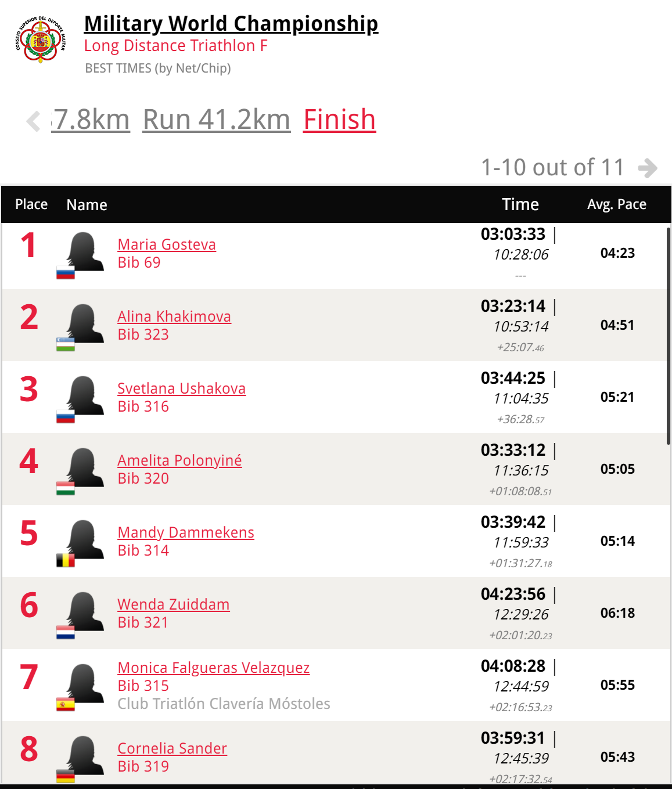Switch to the Run 41.2km tab
This screenshot has width=672, height=789.
(217, 120)
